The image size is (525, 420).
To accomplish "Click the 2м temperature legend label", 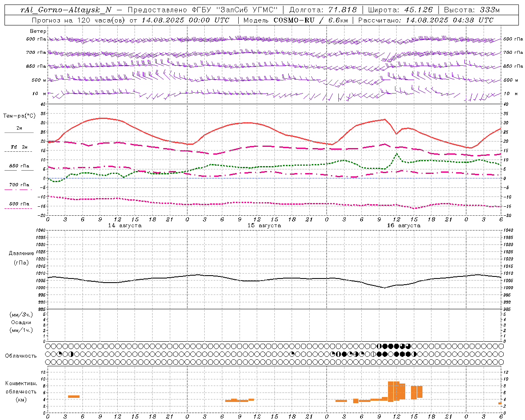I will click(x=19, y=128).
